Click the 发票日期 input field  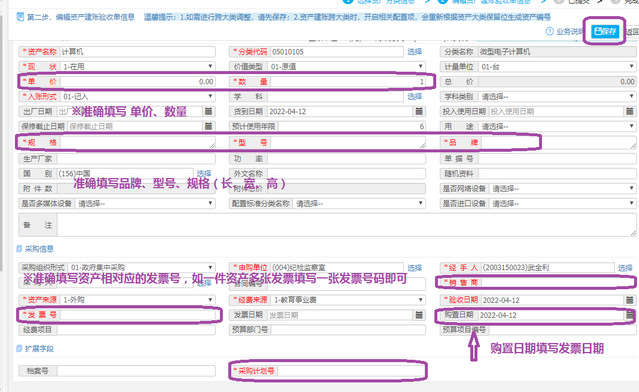click(339, 315)
